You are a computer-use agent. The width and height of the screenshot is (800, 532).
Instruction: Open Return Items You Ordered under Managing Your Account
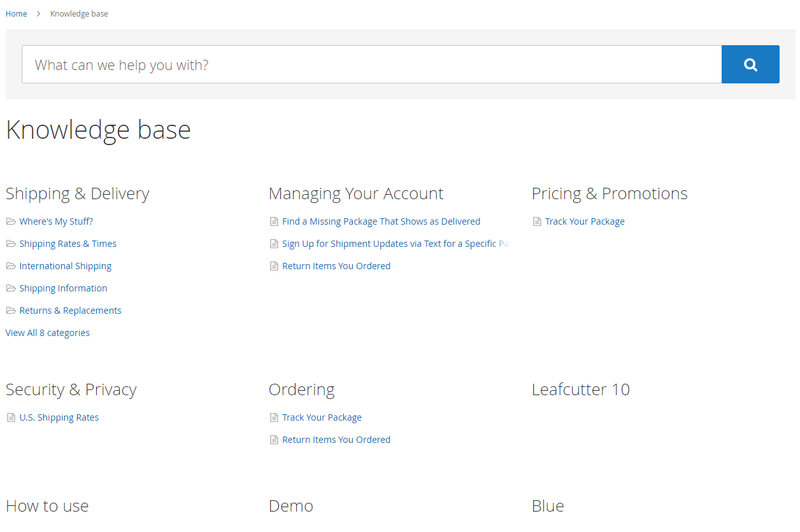(336, 266)
